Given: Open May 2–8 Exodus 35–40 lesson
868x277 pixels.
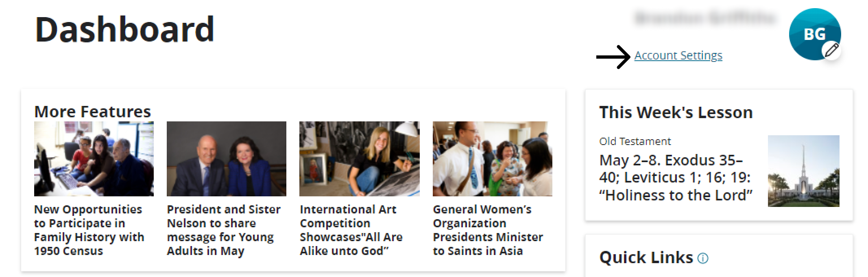Looking at the screenshot, I should [676, 178].
